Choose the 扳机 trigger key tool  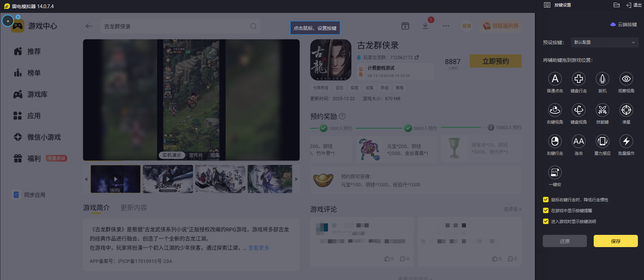603,79
